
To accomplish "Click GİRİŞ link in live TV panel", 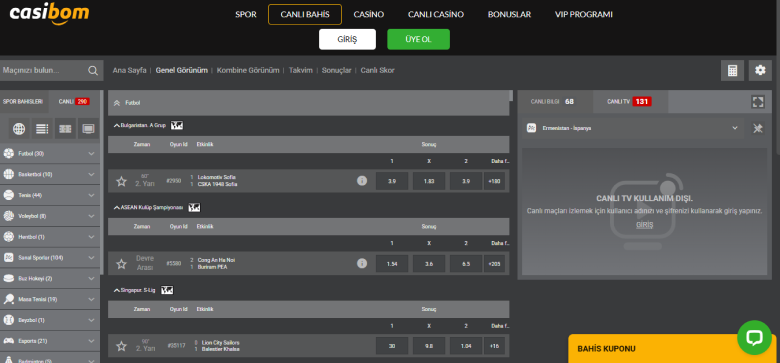I will [x=644, y=225].
